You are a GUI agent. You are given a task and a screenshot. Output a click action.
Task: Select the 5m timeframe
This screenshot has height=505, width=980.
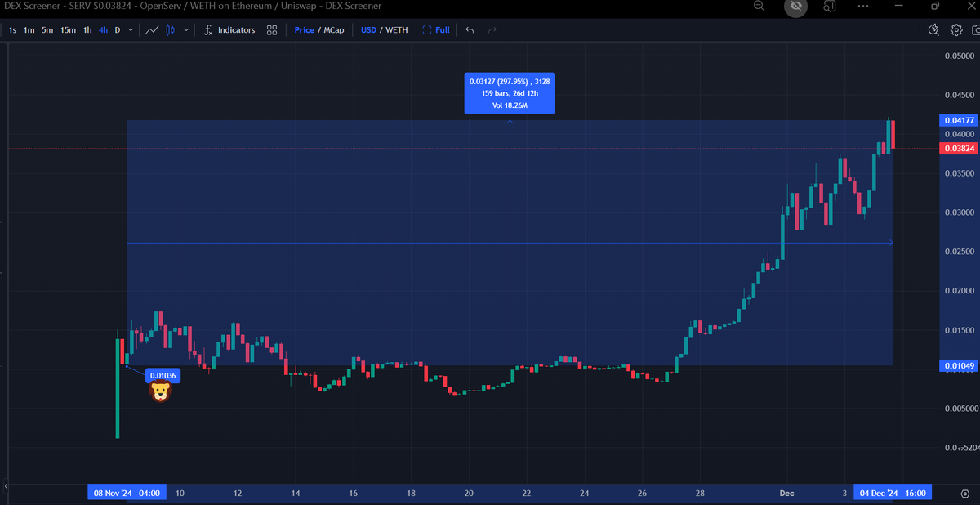tap(47, 30)
